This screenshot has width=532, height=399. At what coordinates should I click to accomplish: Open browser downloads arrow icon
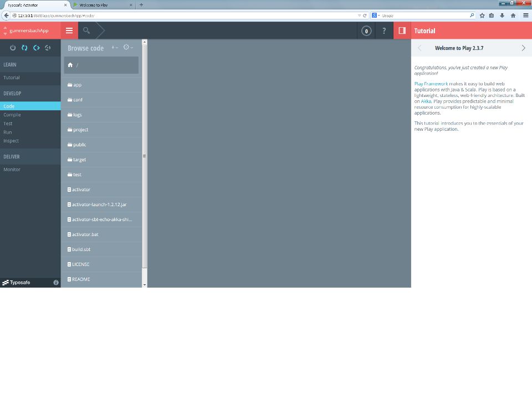pyautogui.click(x=502, y=16)
